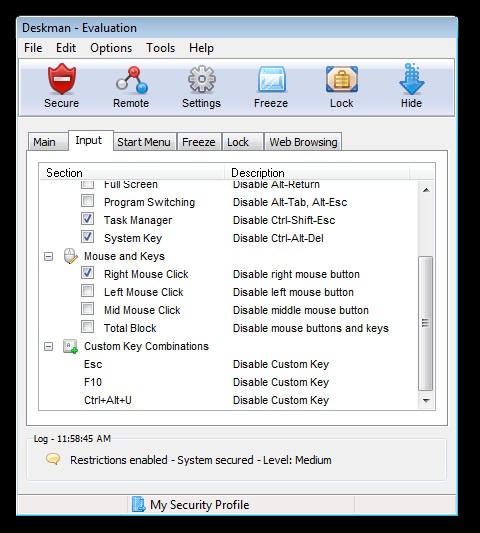Click the Program Switching row label
This screenshot has width=480, height=533.
point(150,202)
